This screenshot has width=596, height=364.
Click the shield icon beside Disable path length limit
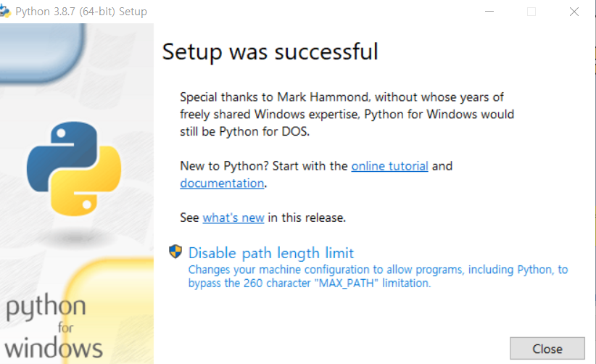pyautogui.click(x=175, y=252)
